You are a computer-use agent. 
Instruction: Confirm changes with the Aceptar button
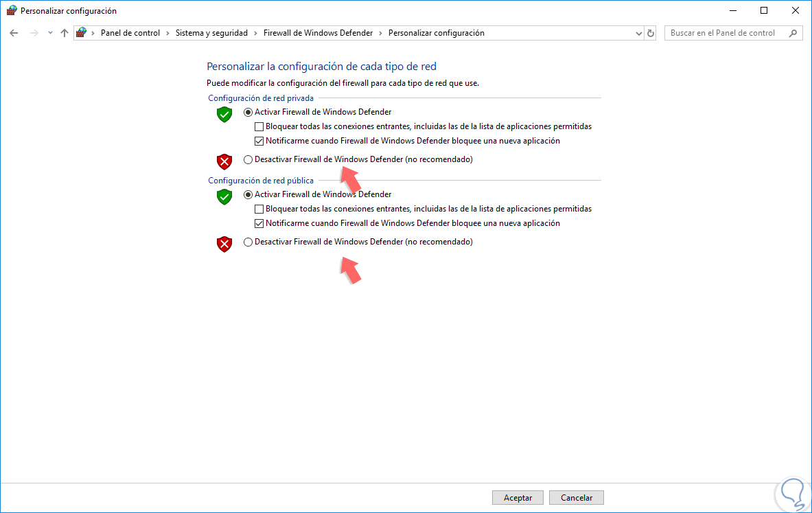(x=518, y=497)
